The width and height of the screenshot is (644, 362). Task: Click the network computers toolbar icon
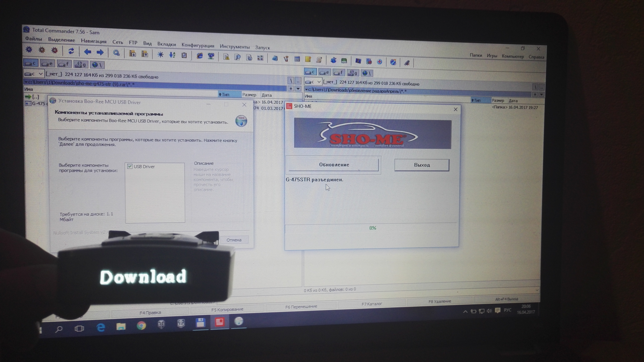pos(211,56)
